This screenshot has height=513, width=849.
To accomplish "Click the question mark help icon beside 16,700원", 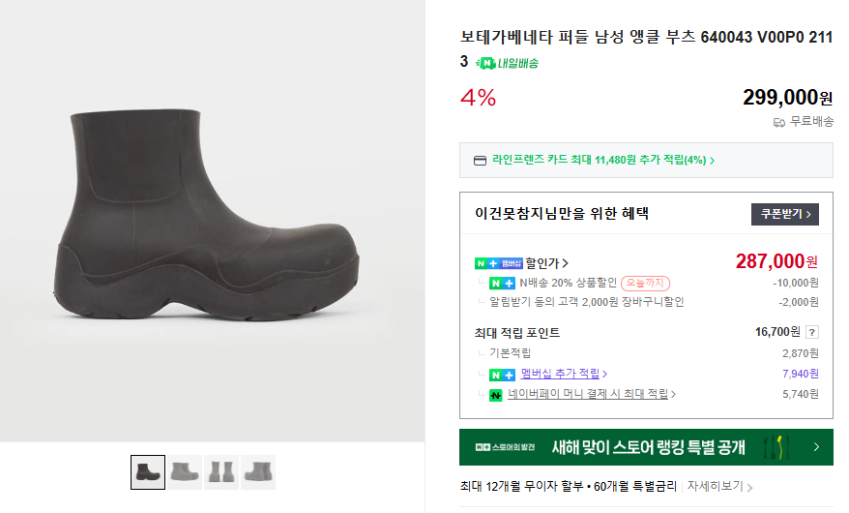I will pos(812,332).
